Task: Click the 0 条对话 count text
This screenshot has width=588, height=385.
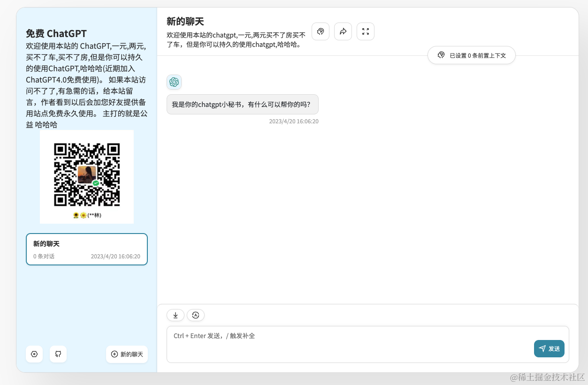Action: [44, 257]
